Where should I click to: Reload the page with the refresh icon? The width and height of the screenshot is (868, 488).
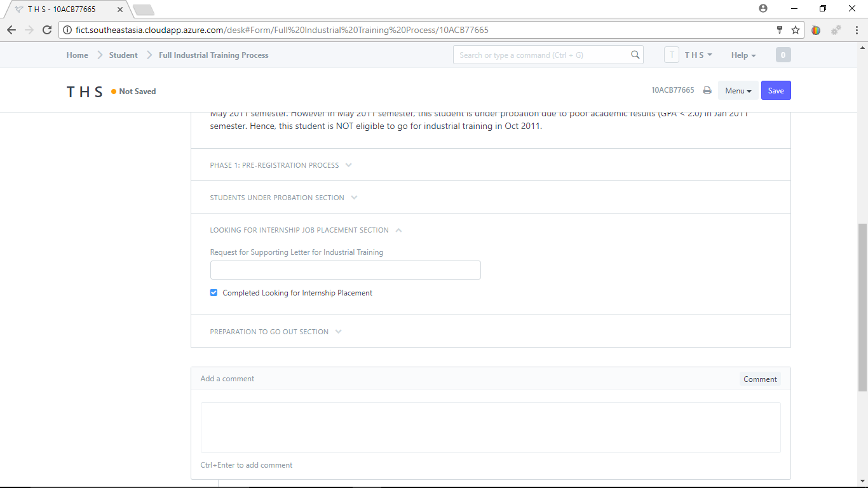[x=47, y=30]
